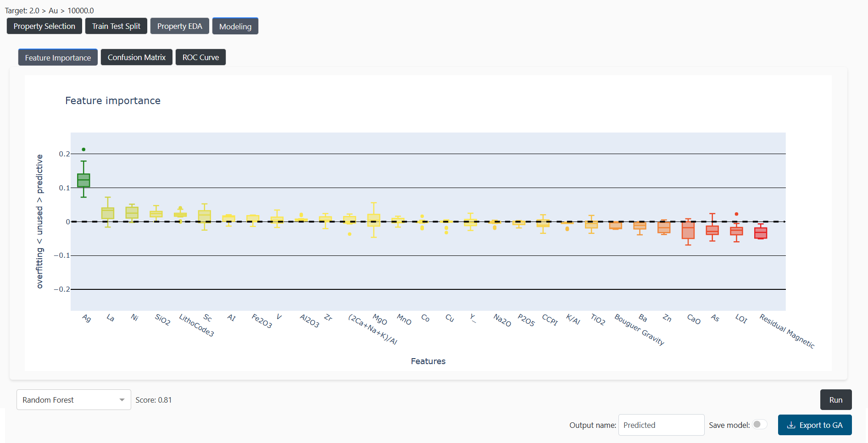Screen dimensions: 868x443
Task: Click the LOI red outlier dot
Action: pos(736,214)
